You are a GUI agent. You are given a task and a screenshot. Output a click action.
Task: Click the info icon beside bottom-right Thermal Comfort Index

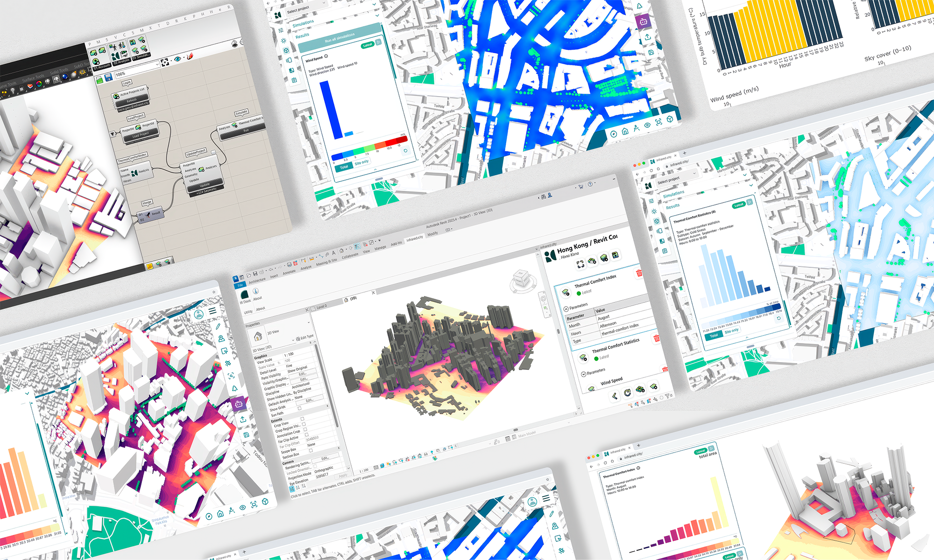638,468
